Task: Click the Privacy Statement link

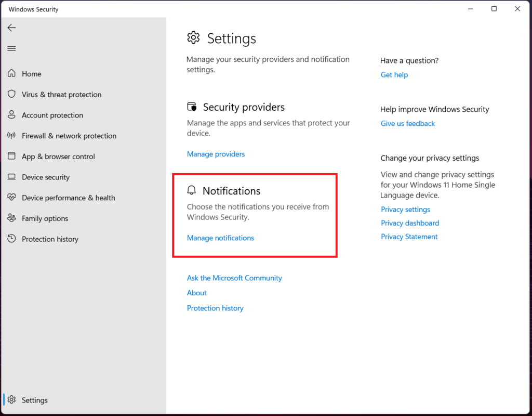Action: 409,237
